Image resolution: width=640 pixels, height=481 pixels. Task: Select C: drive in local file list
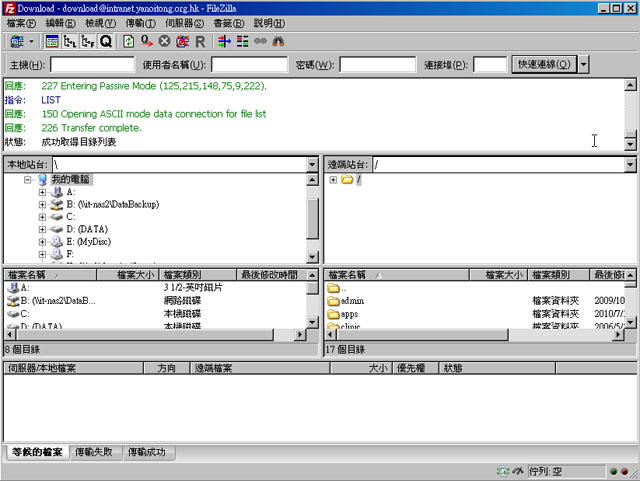[x=24, y=314]
